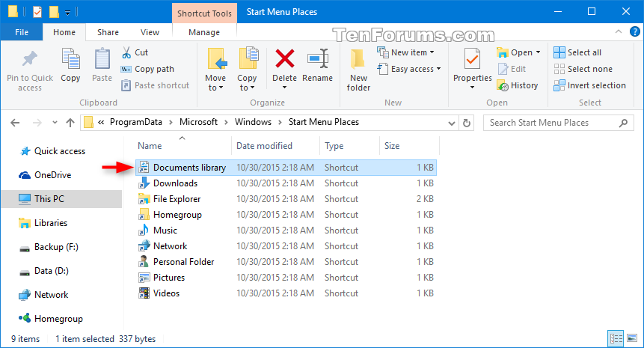Sort by Size column header
The image size is (644, 348).
(409, 146)
